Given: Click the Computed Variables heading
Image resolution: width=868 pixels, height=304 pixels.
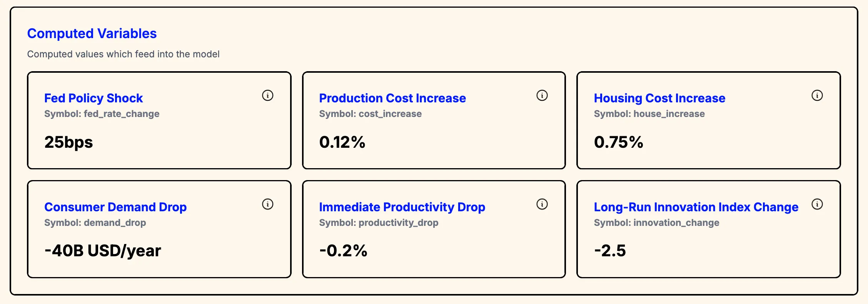Looking at the screenshot, I should 92,33.
